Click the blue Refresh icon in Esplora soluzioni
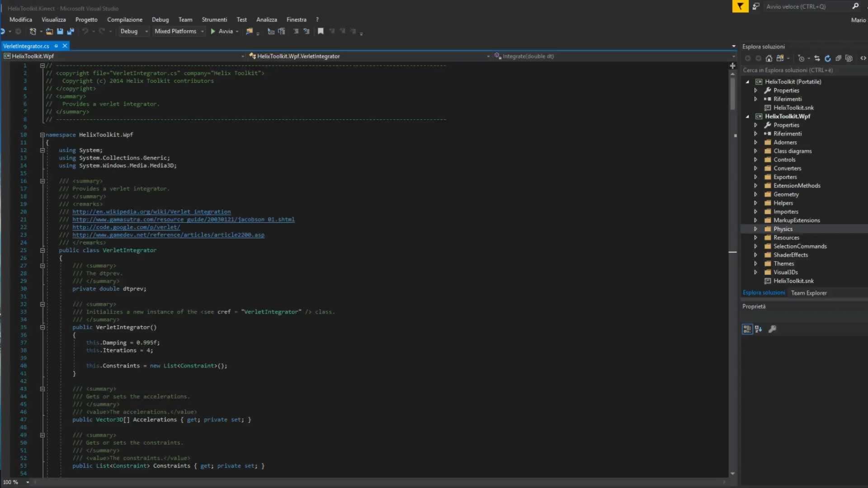 pyautogui.click(x=828, y=58)
